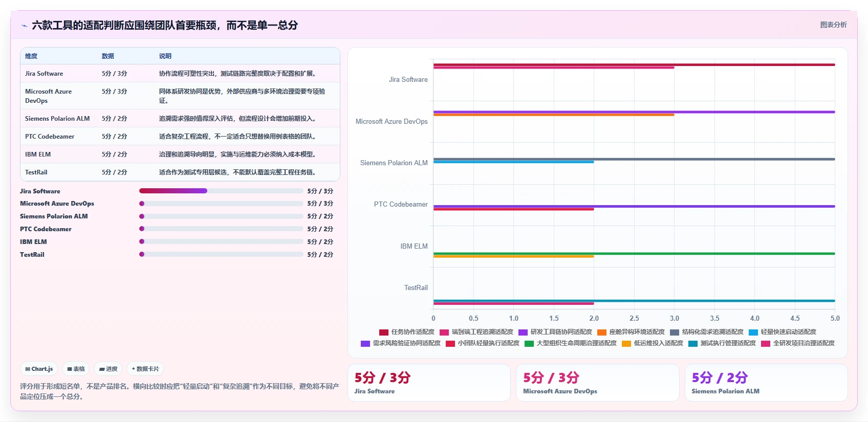This screenshot has width=868, height=422.
Task: Toggle the 任务协作适配度 legend swatch
Action: [383, 332]
